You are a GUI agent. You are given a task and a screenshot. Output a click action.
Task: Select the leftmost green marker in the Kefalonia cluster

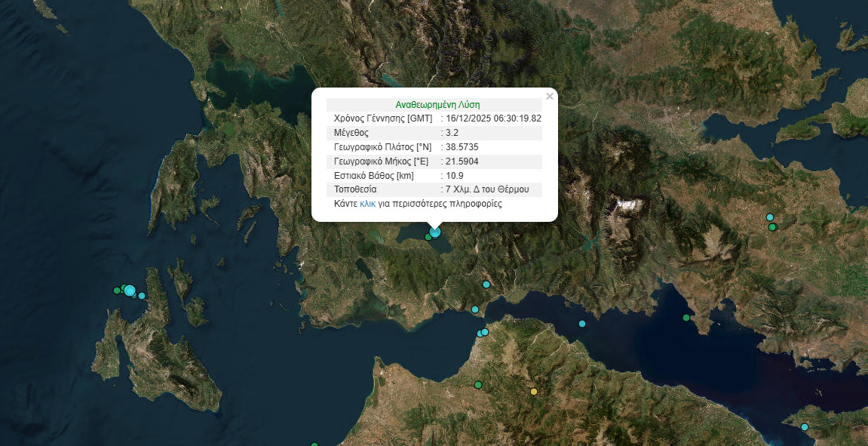[116, 290]
